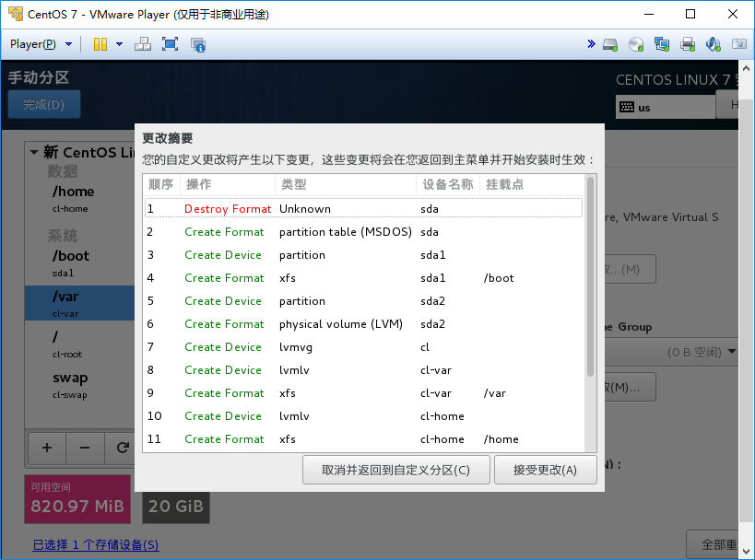Open the Player(P) menu
755x560 pixels.
tap(41, 44)
